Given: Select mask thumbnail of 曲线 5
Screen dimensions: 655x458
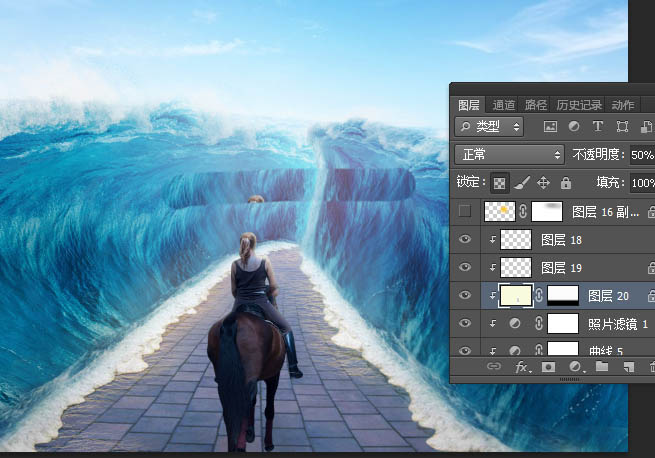Looking at the screenshot, I should [563, 349].
